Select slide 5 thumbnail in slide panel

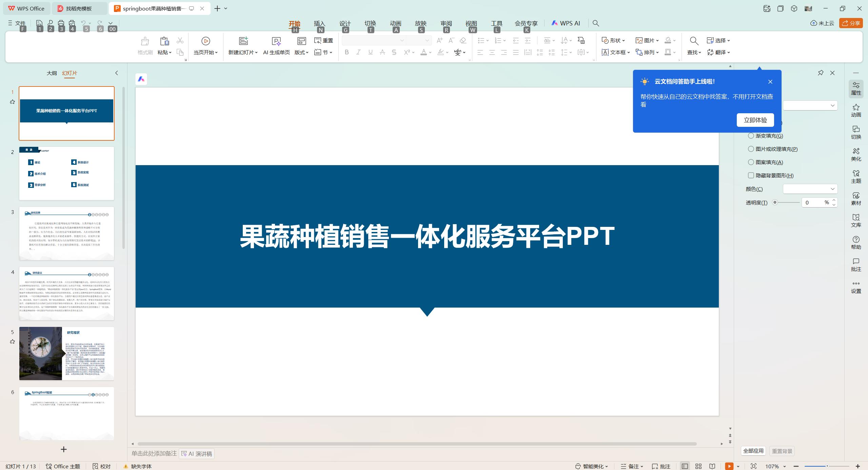[x=66, y=353]
